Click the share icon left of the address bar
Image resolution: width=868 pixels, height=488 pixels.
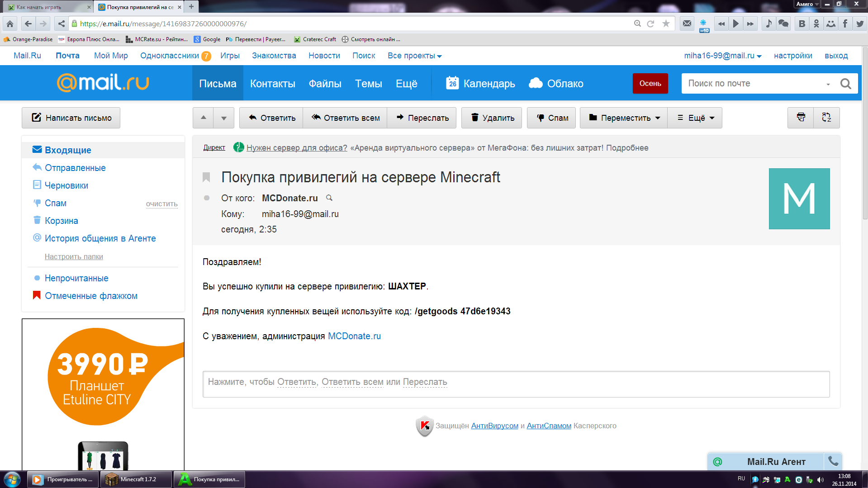[62, 24]
